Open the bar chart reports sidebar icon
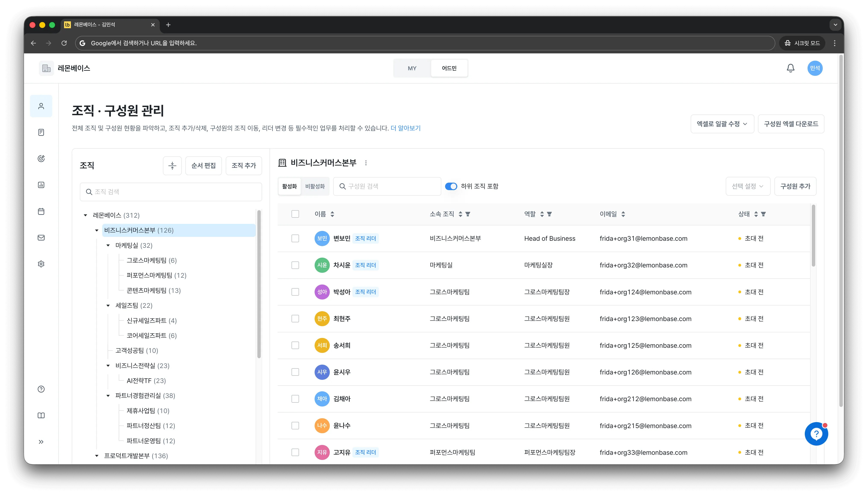The height and width of the screenshot is (496, 868). [x=41, y=185]
